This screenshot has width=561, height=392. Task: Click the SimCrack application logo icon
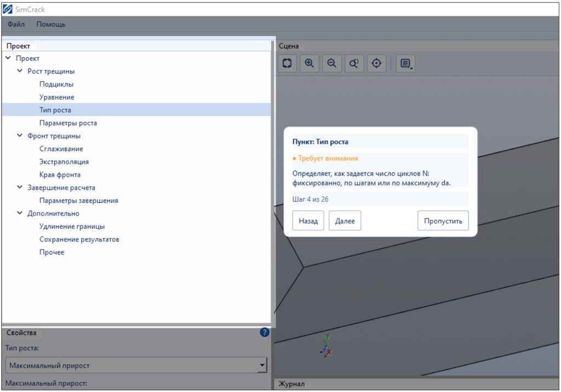pos(8,9)
